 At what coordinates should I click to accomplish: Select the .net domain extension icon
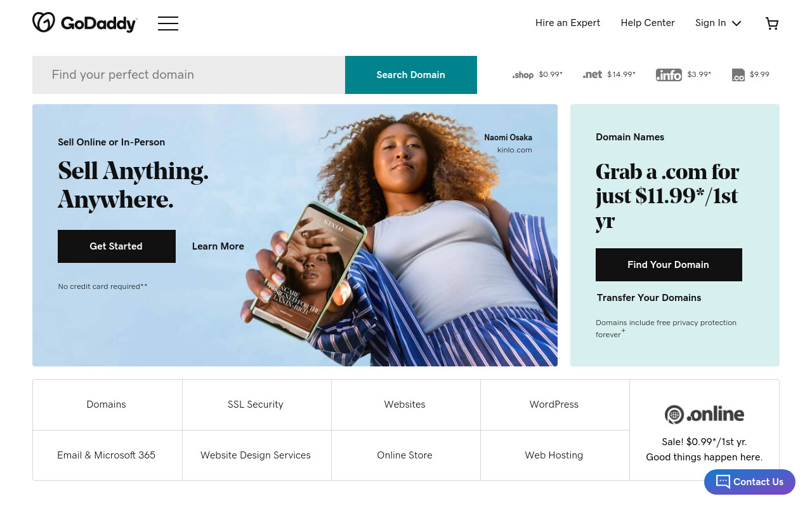[x=593, y=74]
